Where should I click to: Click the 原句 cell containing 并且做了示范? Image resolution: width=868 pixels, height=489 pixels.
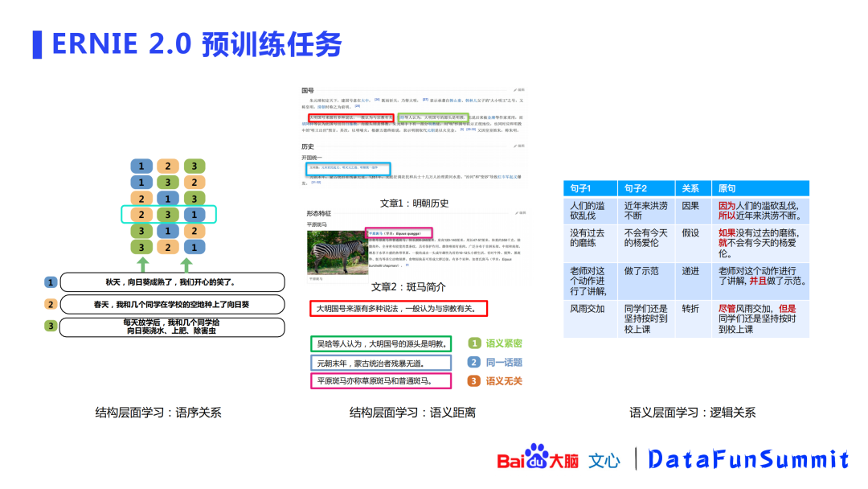coord(760,281)
